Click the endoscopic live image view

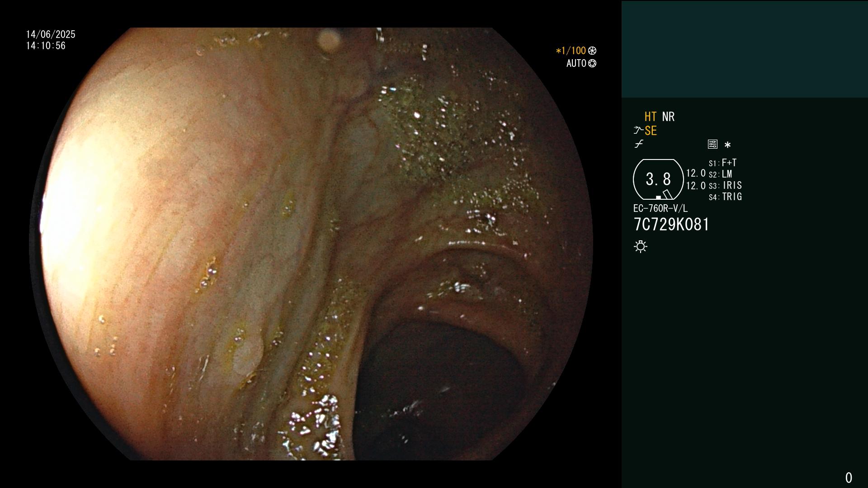(311, 244)
